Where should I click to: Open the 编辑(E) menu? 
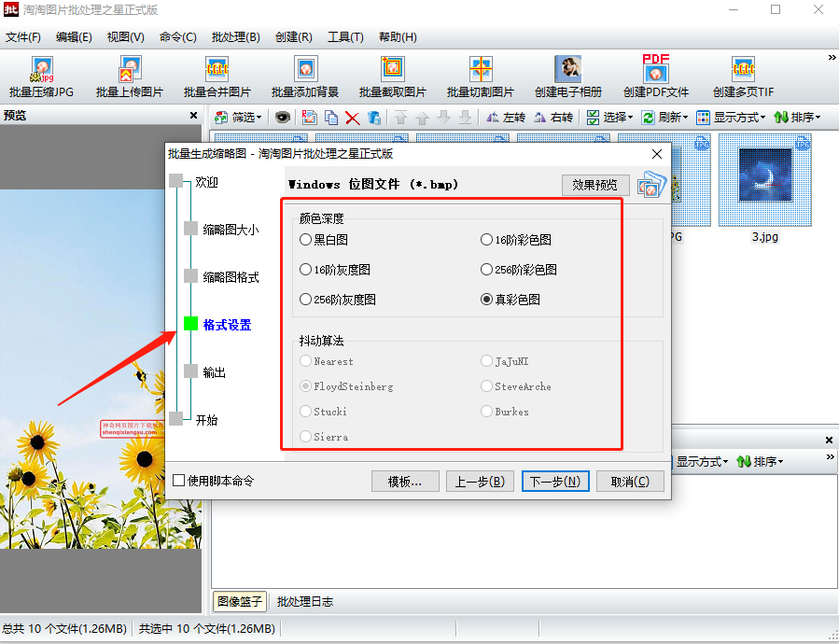[x=74, y=37]
